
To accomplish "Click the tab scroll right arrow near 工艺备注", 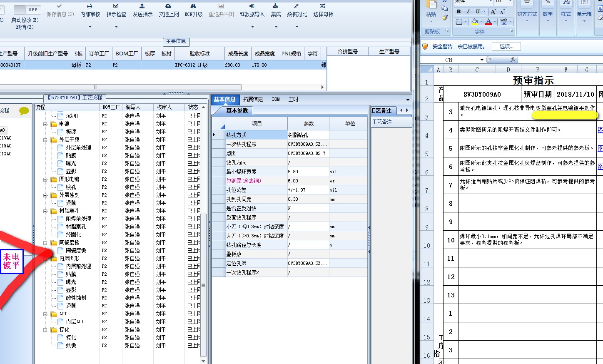I will click(x=407, y=110).
